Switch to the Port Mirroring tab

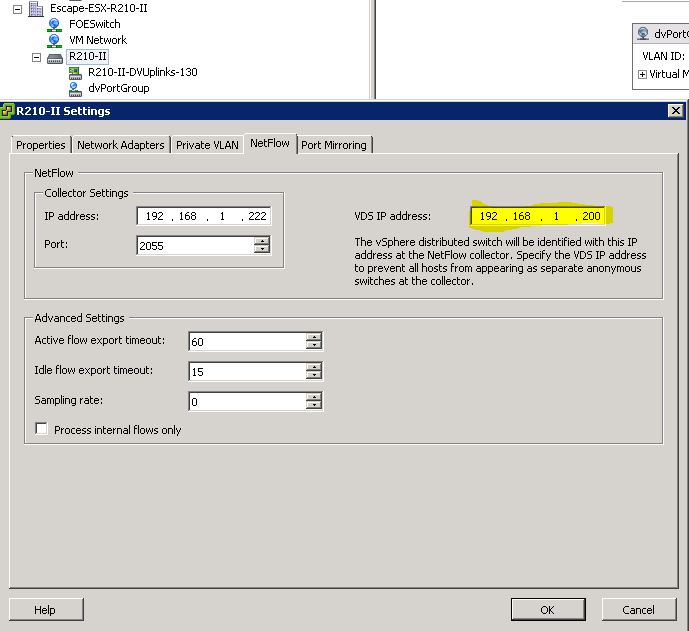point(334,145)
